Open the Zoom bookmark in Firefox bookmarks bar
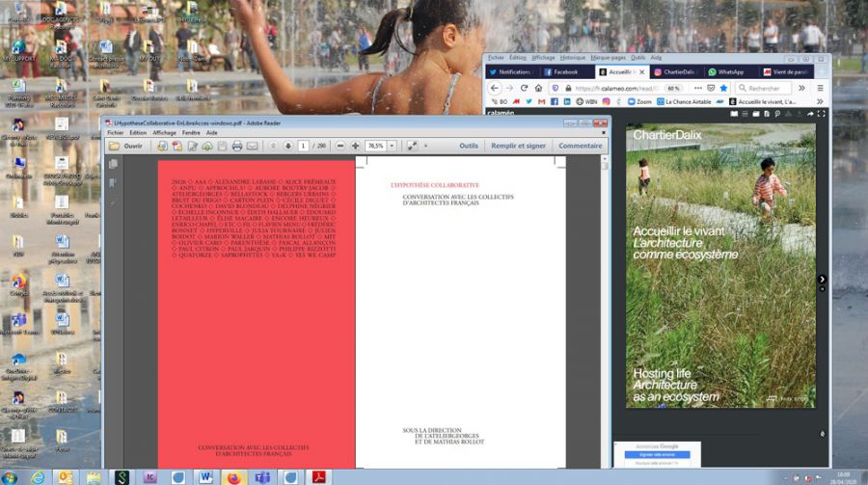868x485 pixels. click(639, 102)
